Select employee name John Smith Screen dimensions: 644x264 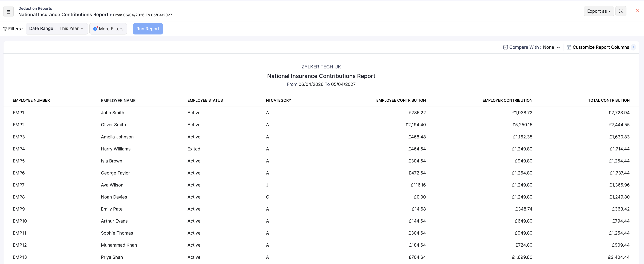(x=113, y=113)
